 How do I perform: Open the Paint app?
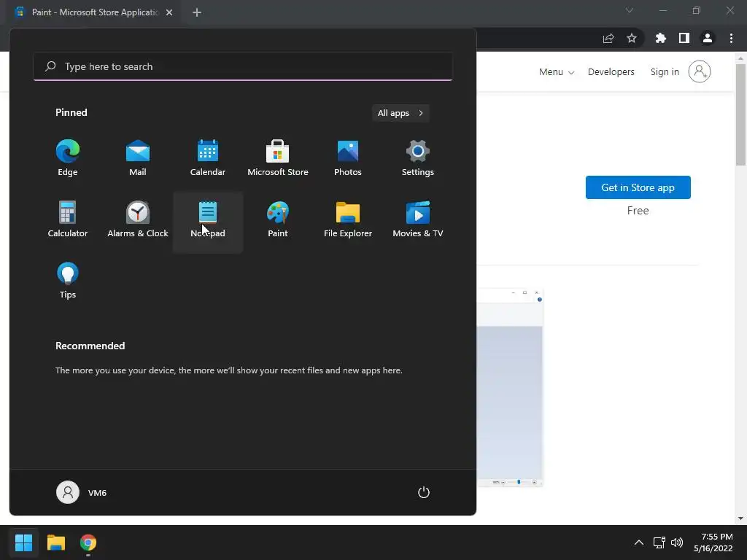[278, 220]
